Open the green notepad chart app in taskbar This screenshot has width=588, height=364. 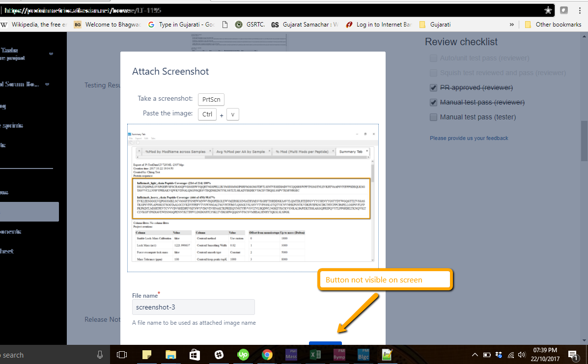pos(387,355)
